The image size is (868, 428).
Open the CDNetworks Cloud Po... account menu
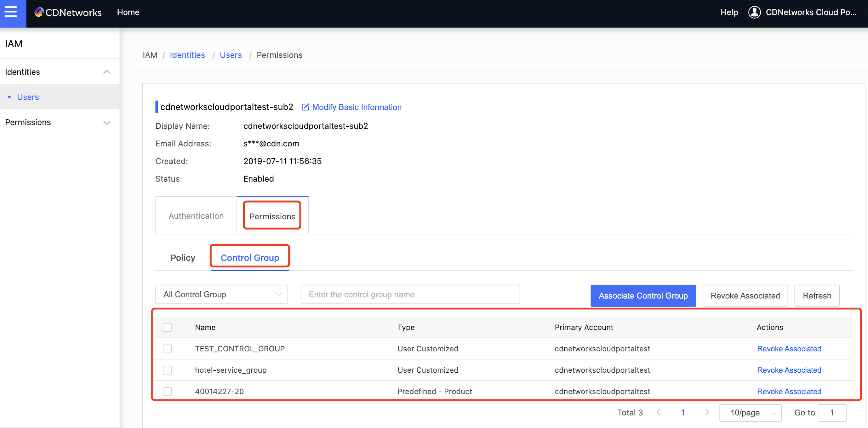[x=811, y=13]
